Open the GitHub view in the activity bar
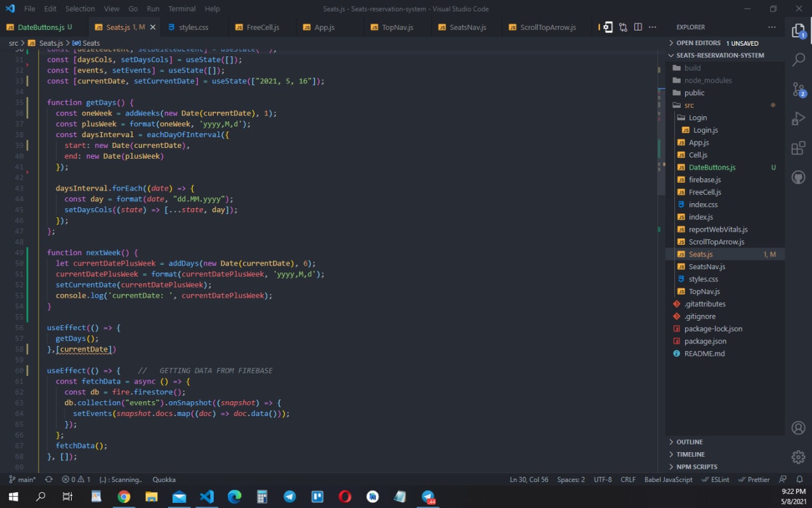The width and height of the screenshot is (812, 508). [799, 178]
